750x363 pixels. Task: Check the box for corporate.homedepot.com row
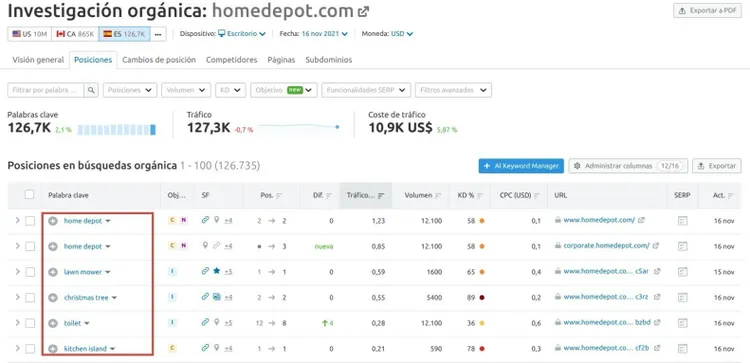pyautogui.click(x=30, y=246)
